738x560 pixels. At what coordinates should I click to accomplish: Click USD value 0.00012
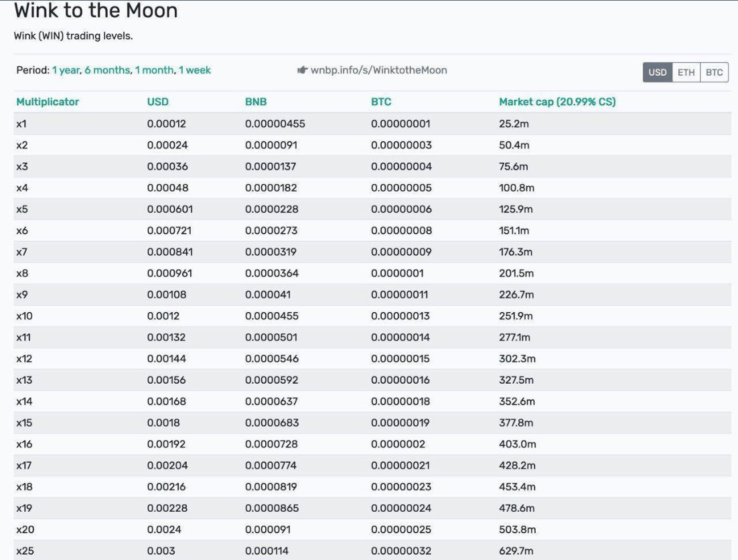[x=167, y=124]
